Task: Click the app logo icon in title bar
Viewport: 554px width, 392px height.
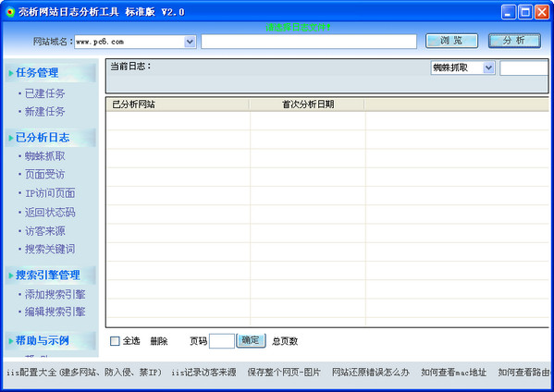Action: [x=10, y=12]
